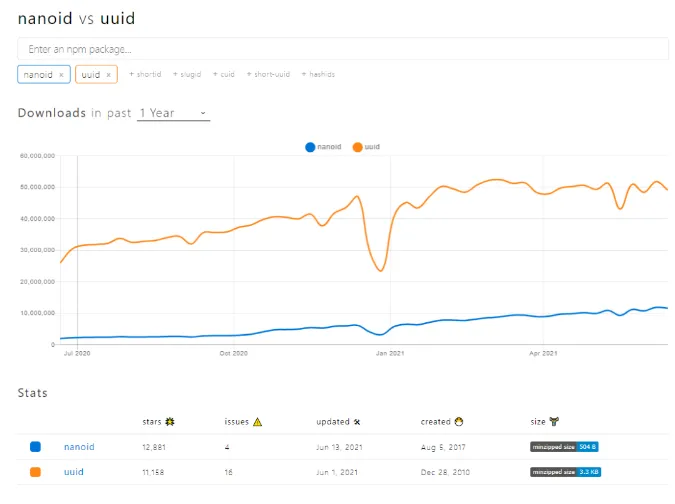This screenshot has height=504, width=675.
Task: Click the updated column tools icon
Action: pos(357,422)
